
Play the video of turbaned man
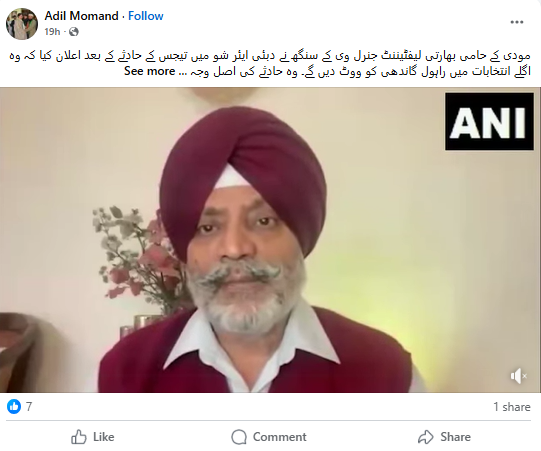click(270, 240)
